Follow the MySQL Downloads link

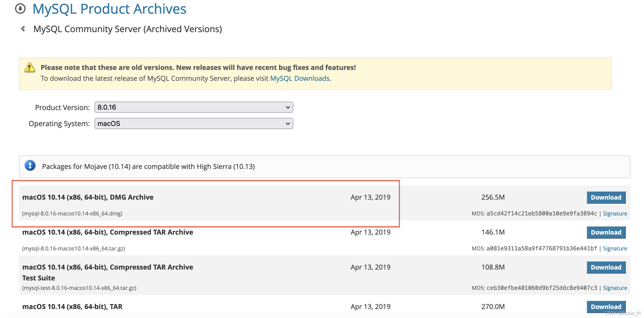coord(300,78)
